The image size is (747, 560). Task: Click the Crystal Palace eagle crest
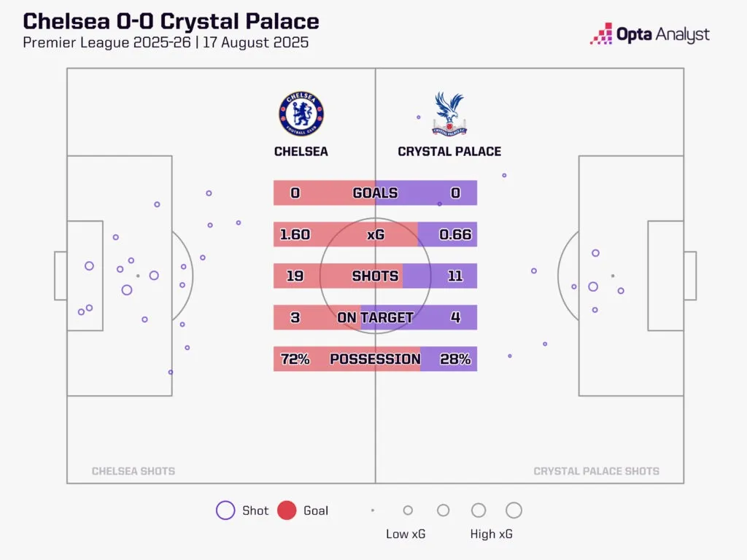point(449,114)
